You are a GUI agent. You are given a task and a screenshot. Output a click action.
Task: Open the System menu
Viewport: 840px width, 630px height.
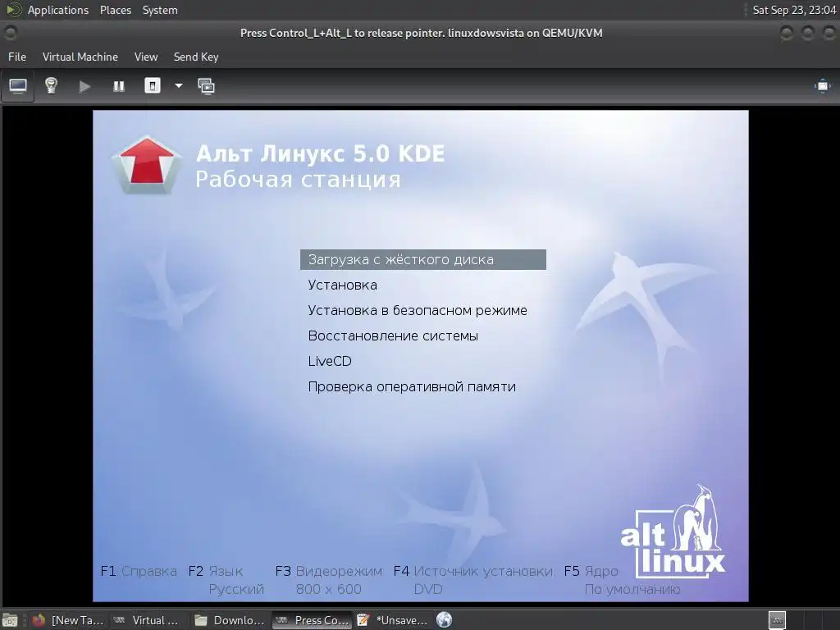[x=160, y=10]
